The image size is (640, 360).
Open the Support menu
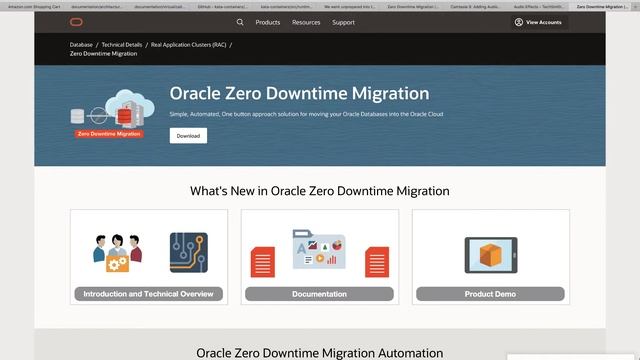343,22
